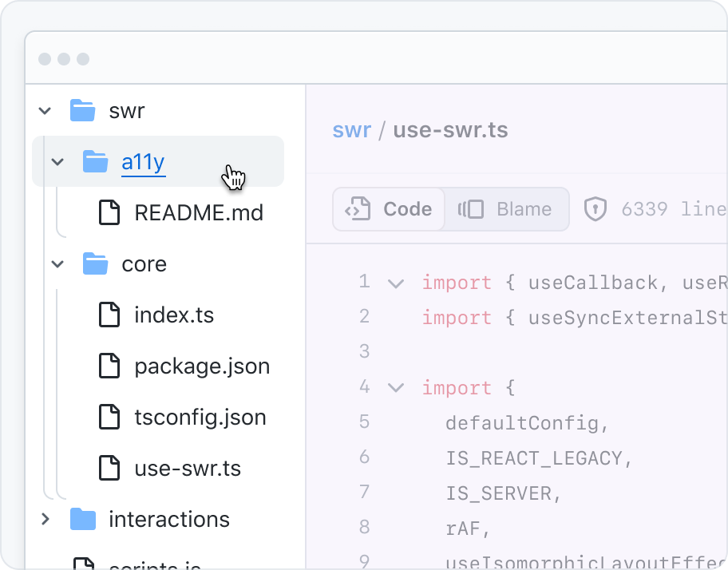Click the import keyword on line 2
The height and width of the screenshot is (570, 728).
tap(457, 318)
